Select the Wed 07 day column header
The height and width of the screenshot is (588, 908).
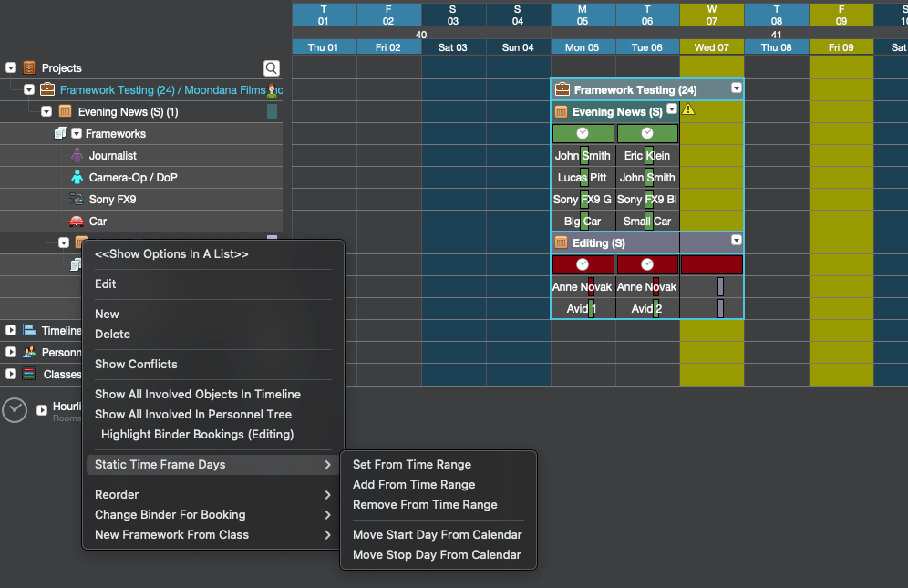(x=712, y=47)
